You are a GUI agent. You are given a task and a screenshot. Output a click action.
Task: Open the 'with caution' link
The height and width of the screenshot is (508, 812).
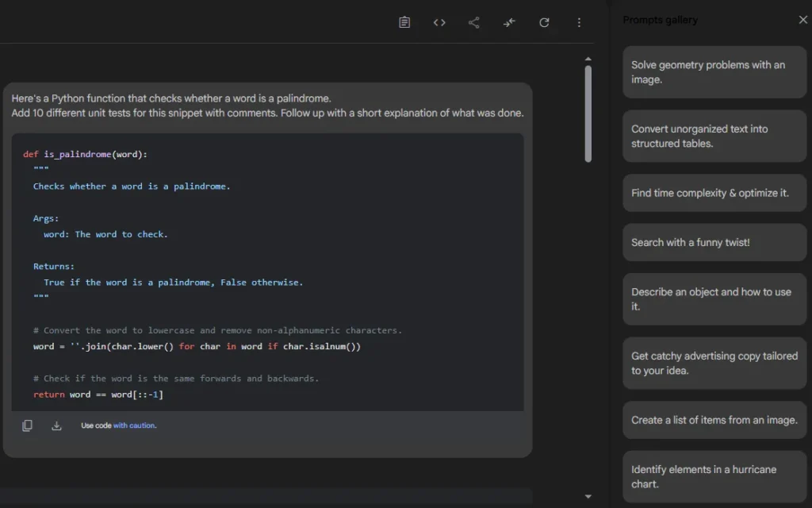point(135,425)
